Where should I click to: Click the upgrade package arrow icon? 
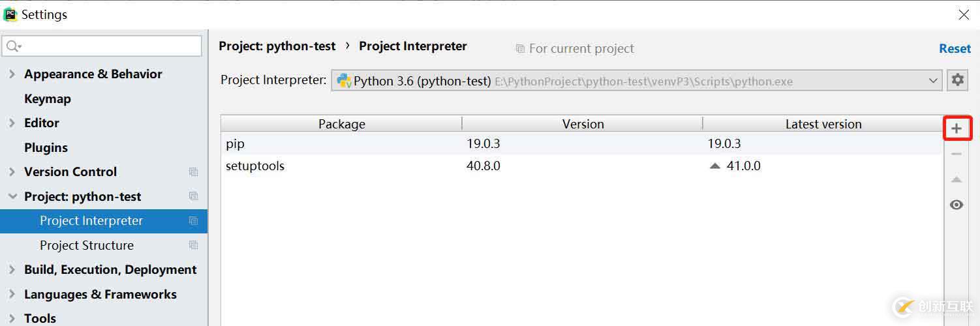click(957, 179)
